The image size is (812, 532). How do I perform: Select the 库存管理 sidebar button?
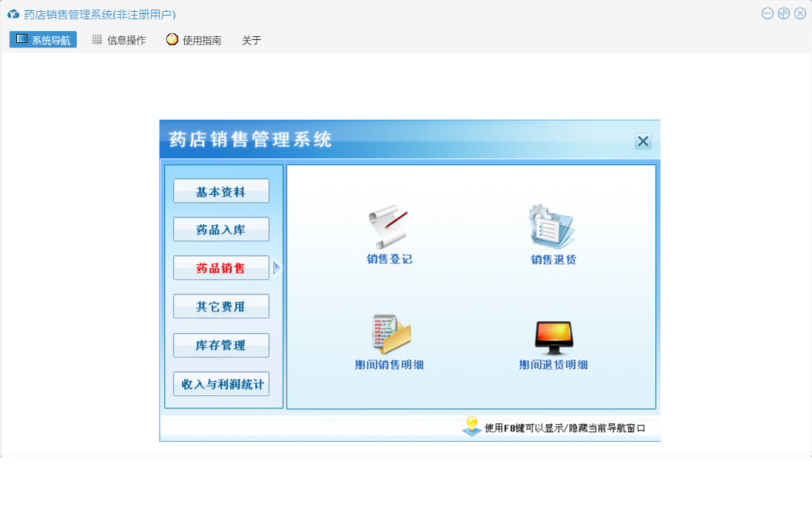pos(221,345)
